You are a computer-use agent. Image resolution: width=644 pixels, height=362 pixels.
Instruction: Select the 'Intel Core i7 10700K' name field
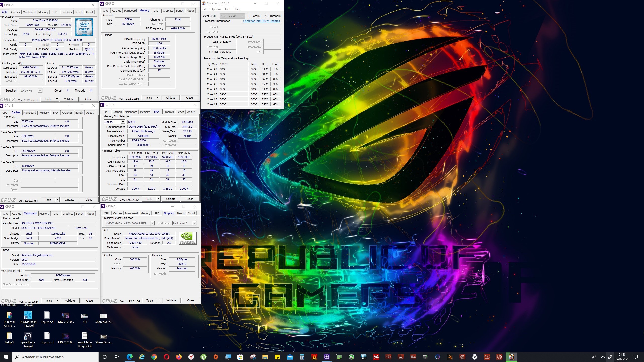pyautogui.click(x=45, y=20)
